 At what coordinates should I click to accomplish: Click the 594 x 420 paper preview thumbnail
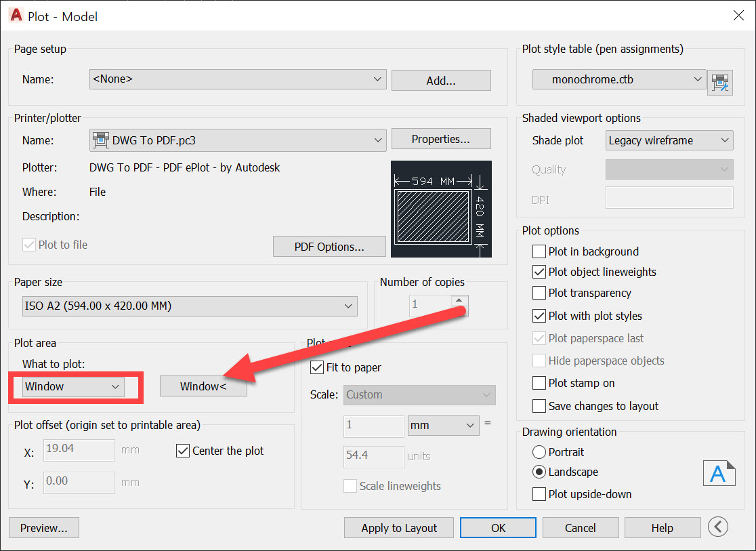441,209
